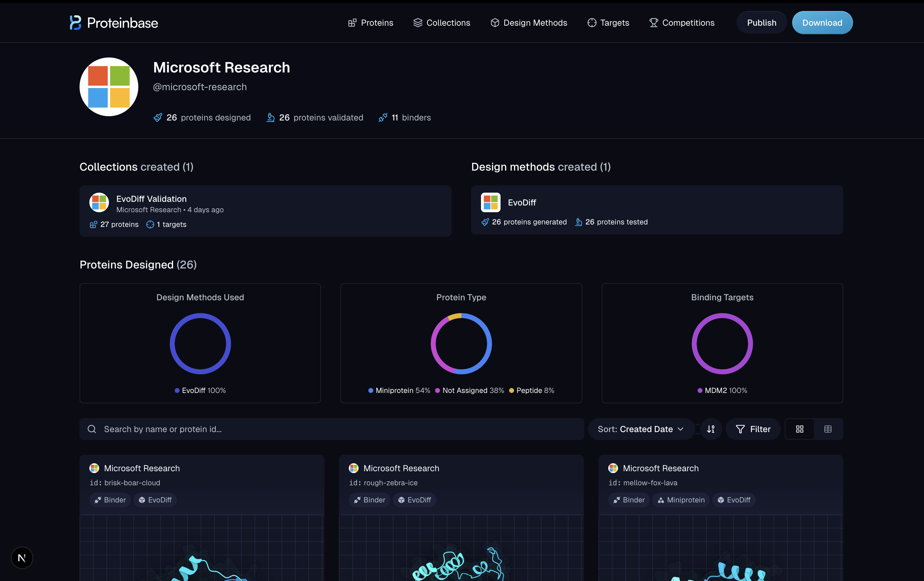The height and width of the screenshot is (581, 924).
Task: Click the proteins tested microscope icon
Action: pyautogui.click(x=579, y=222)
